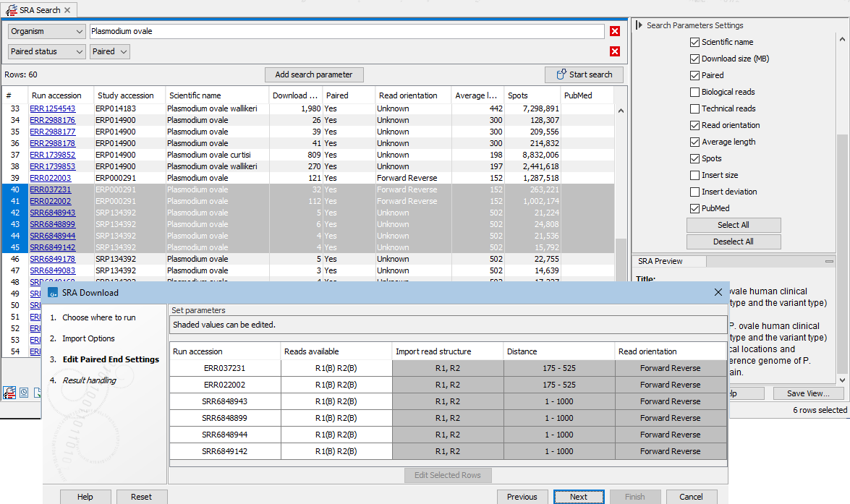Screen dimensions: 850x504
Task: Close the SRA Download dialog
Action: (718, 293)
